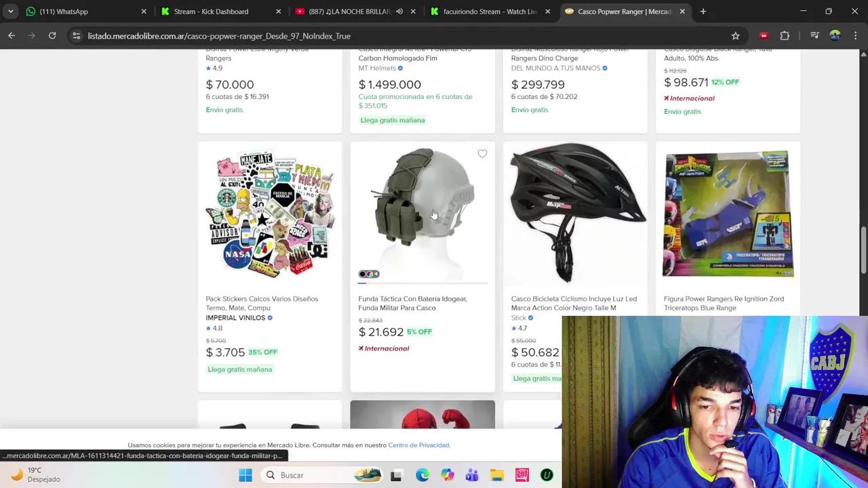
Task: Click the $ 299.799 price
Action: [538, 84]
